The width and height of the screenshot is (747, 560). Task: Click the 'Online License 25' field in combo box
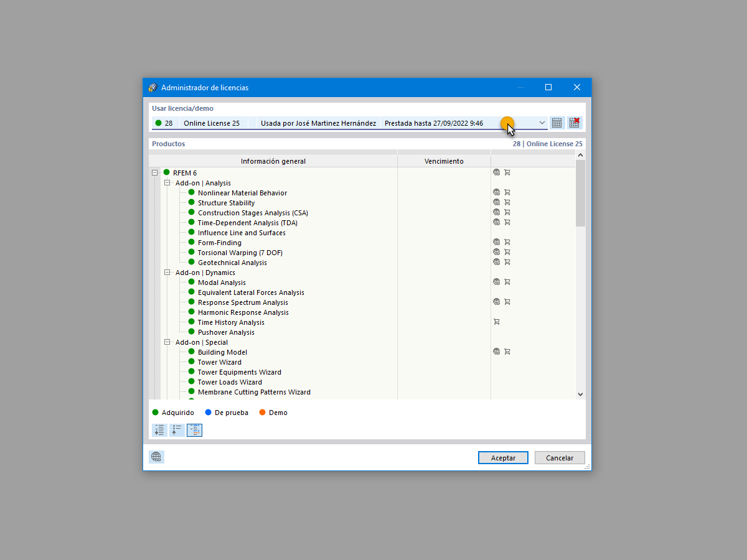pos(212,123)
